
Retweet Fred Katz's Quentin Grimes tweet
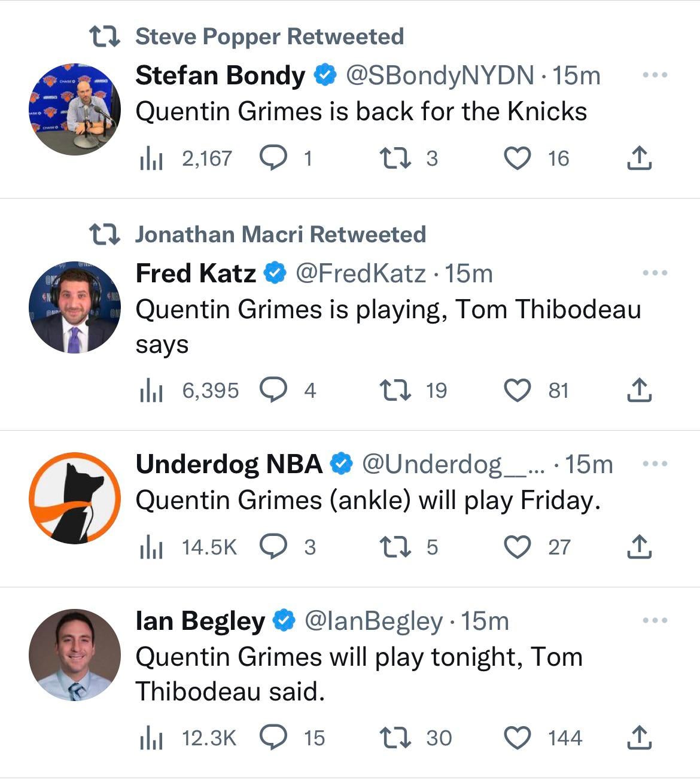coord(395,391)
